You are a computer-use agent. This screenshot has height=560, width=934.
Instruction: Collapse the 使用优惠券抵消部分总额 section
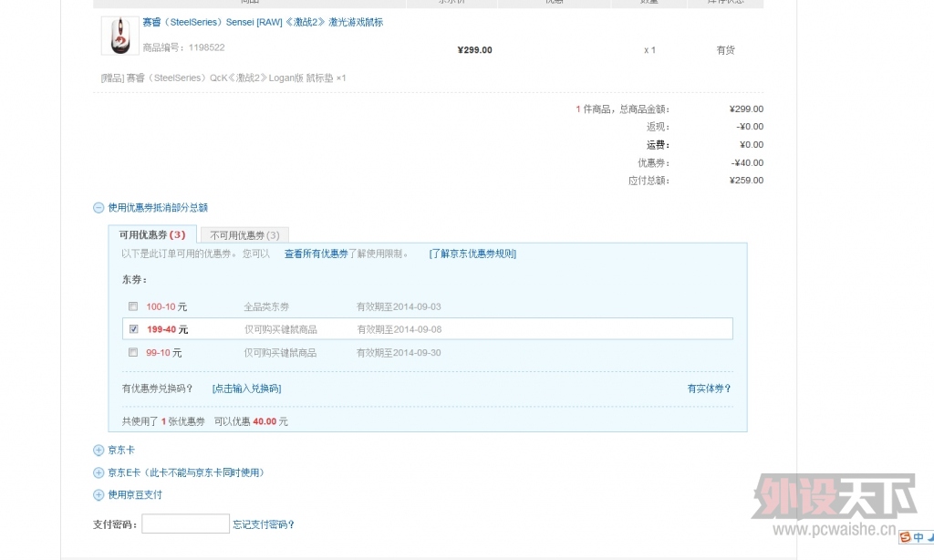[x=99, y=208]
